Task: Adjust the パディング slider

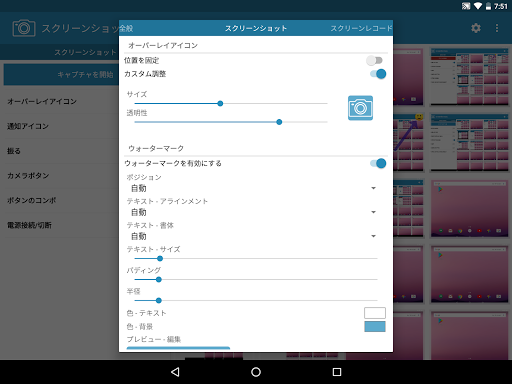Action: click(256, 279)
